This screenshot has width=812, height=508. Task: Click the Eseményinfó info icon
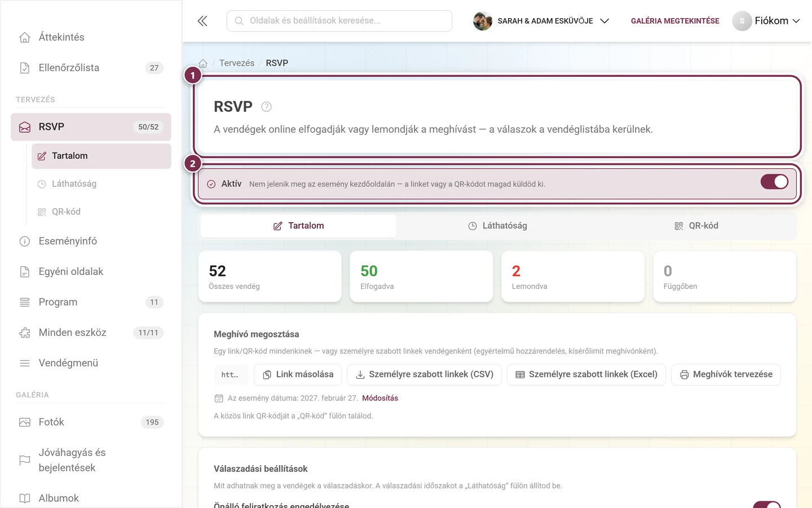tap(25, 241)
